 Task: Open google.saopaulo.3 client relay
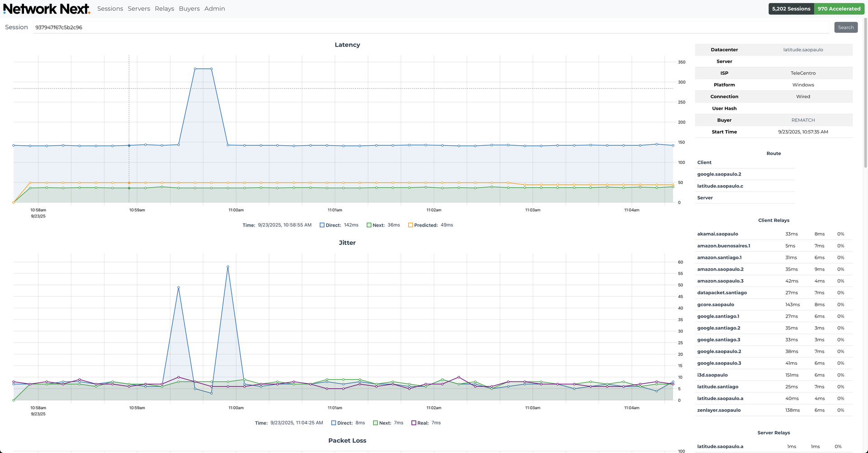(x=719, y=363)
